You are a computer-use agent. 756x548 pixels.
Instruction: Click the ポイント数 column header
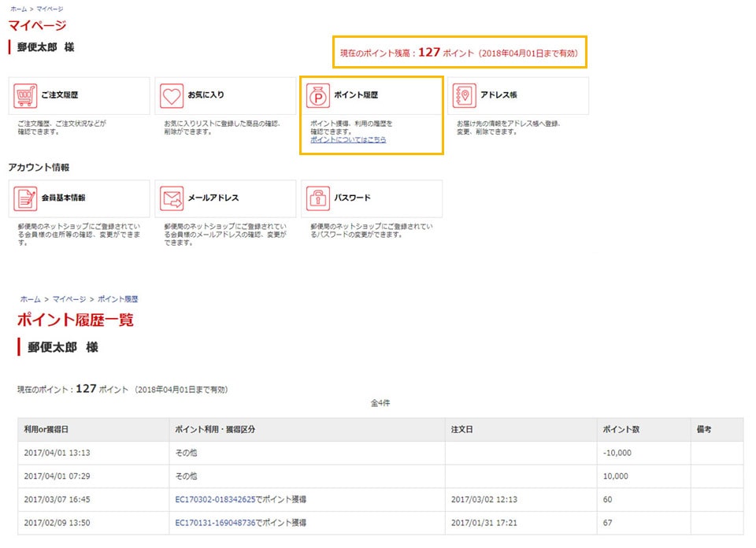(621, 430)
